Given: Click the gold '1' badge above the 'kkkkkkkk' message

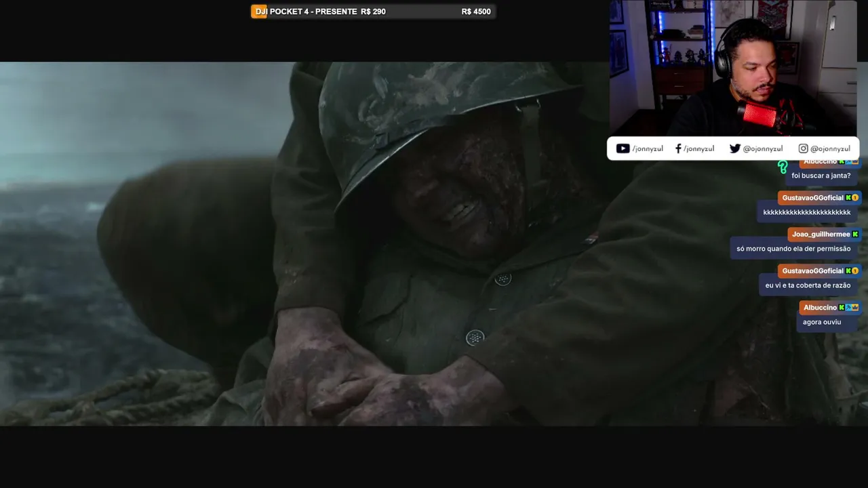Looking at the screenshot, I should [855, 198].
